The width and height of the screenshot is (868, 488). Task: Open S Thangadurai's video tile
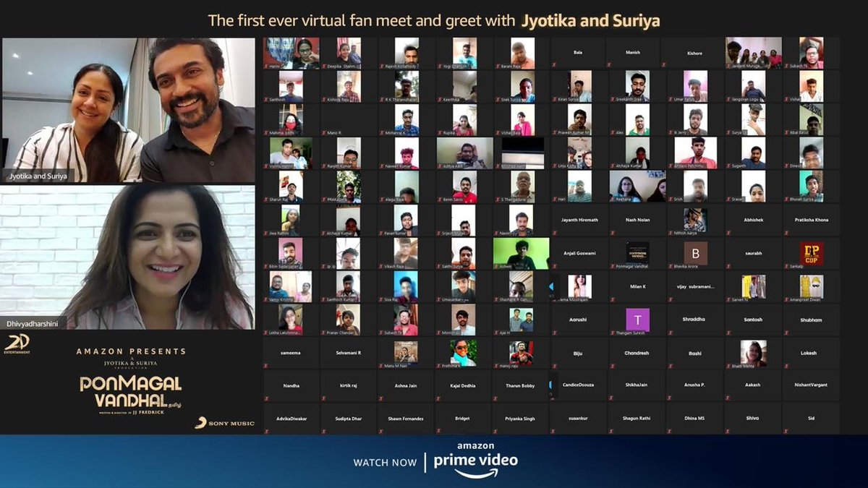pos(521,186)
